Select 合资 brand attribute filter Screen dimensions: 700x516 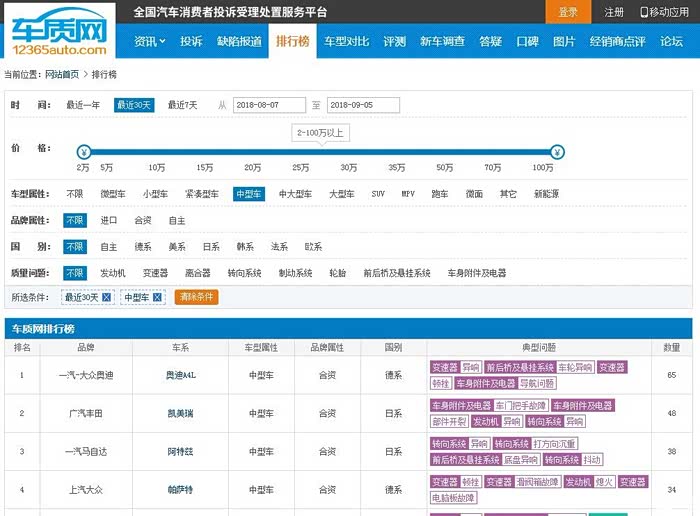pos(143,220)
